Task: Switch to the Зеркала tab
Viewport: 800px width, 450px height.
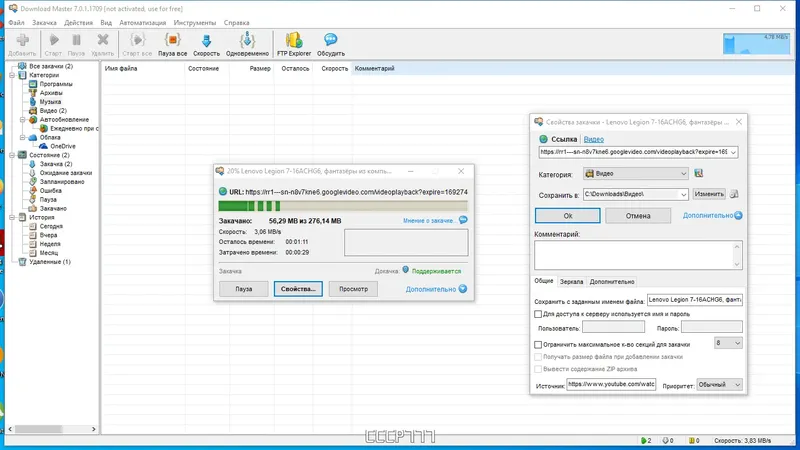Action: pos(571,282)
